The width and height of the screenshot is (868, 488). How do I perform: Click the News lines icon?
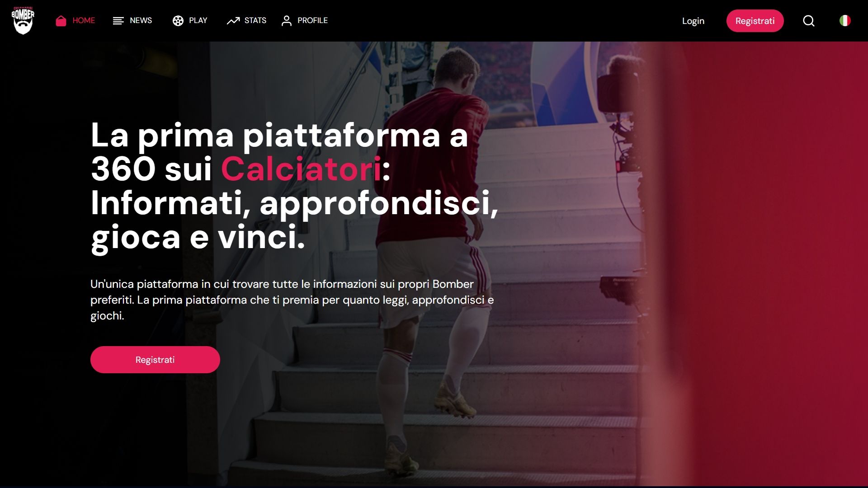(118, 21)
